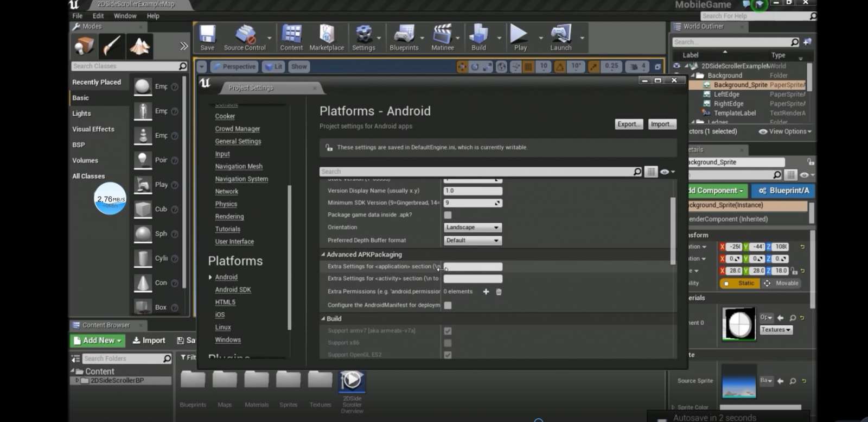The image size is (868, 422).
Task: Open the Settings toolbar icon
Action: point(363,37)
